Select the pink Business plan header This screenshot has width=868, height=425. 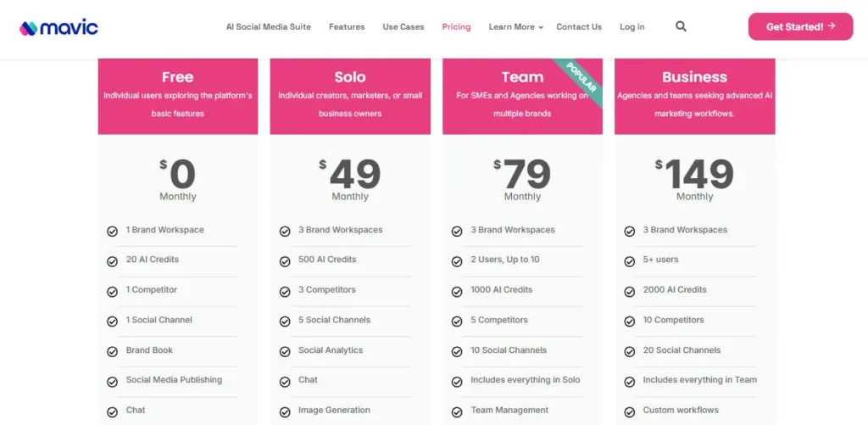click(694, 96)
